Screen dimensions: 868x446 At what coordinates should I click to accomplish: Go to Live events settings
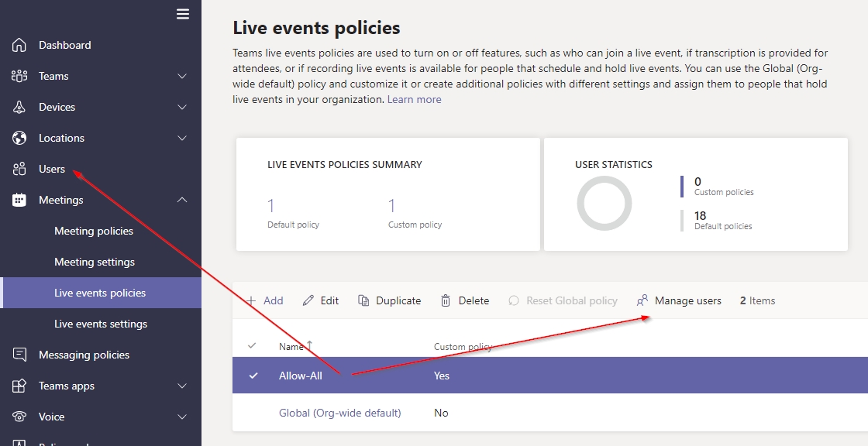pos(101,324)
